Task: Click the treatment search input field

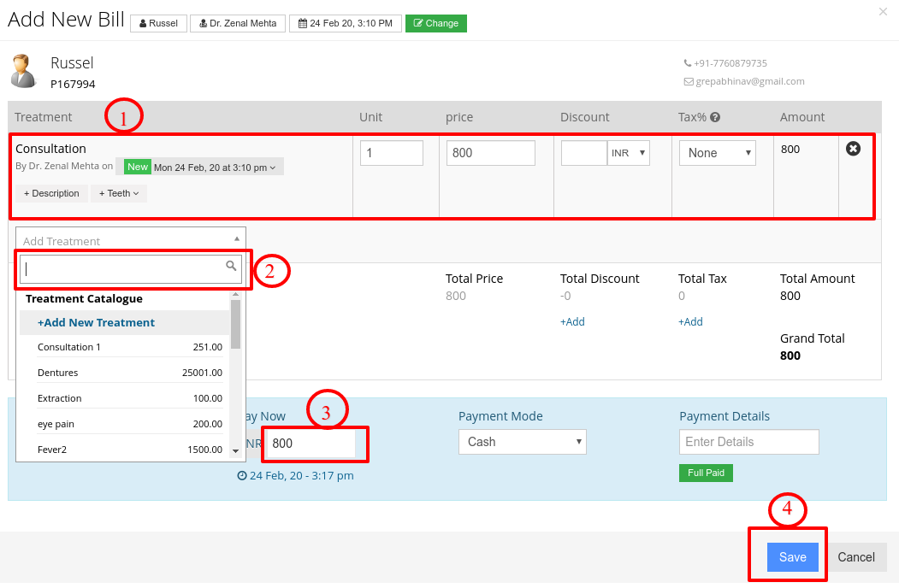Action: [x=131, y=268]
